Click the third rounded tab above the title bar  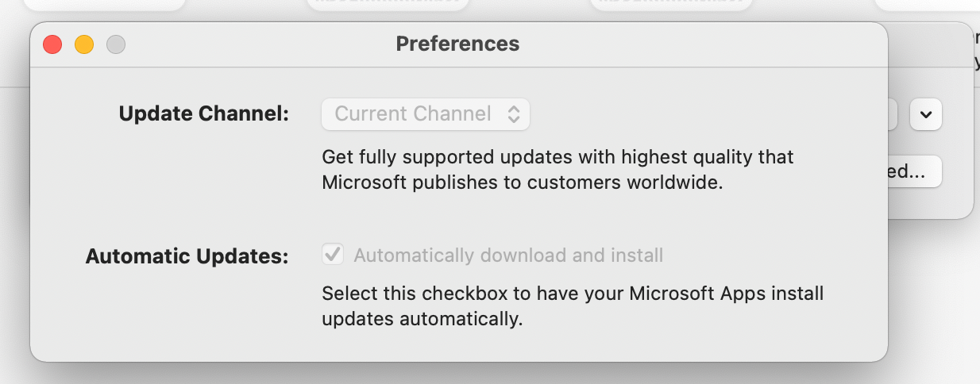673,5
